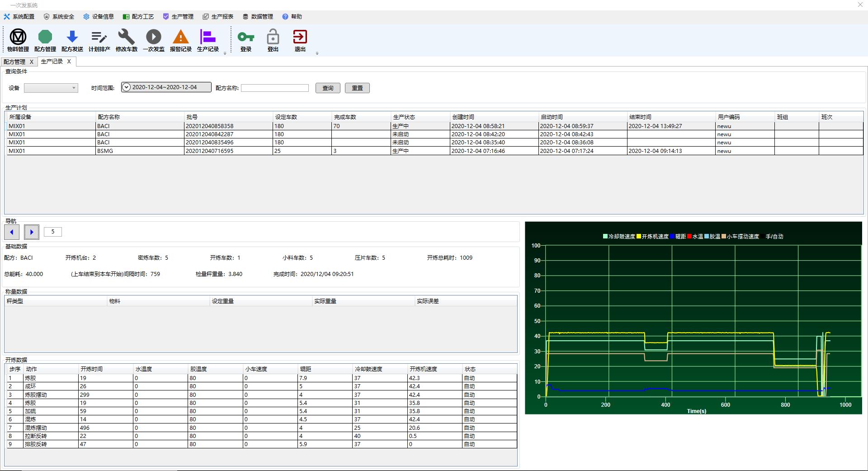The width and height of the screenshot is (868, 471).
Task: Close the 生产记录 tab
Action: coord(69,62)
